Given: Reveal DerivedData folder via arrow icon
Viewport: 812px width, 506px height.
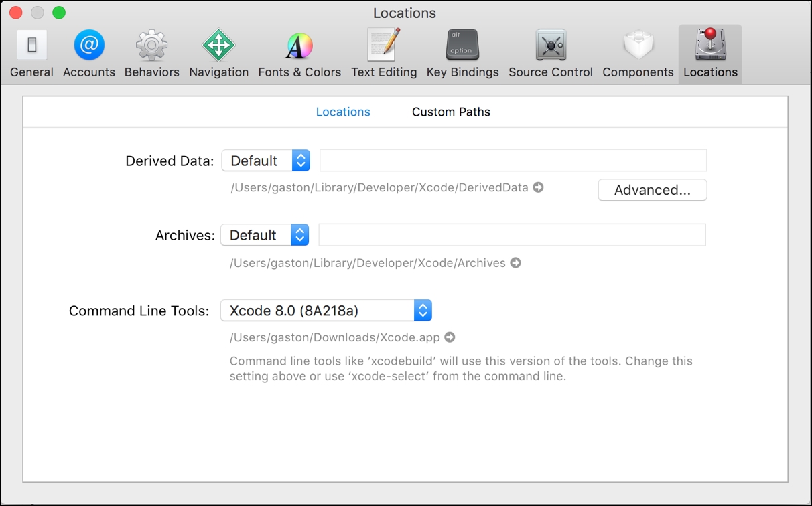Looking at the screenshot, I should [x=538, y=187].
